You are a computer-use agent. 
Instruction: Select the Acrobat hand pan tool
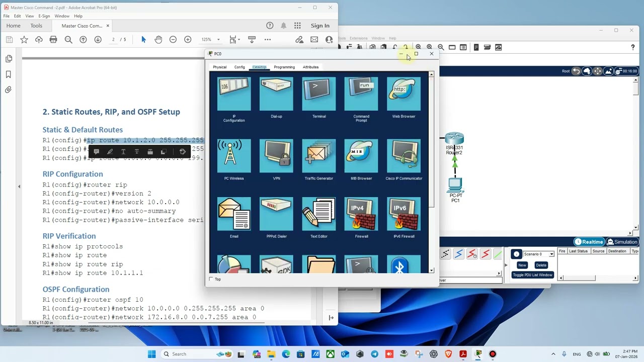(158, 39)
